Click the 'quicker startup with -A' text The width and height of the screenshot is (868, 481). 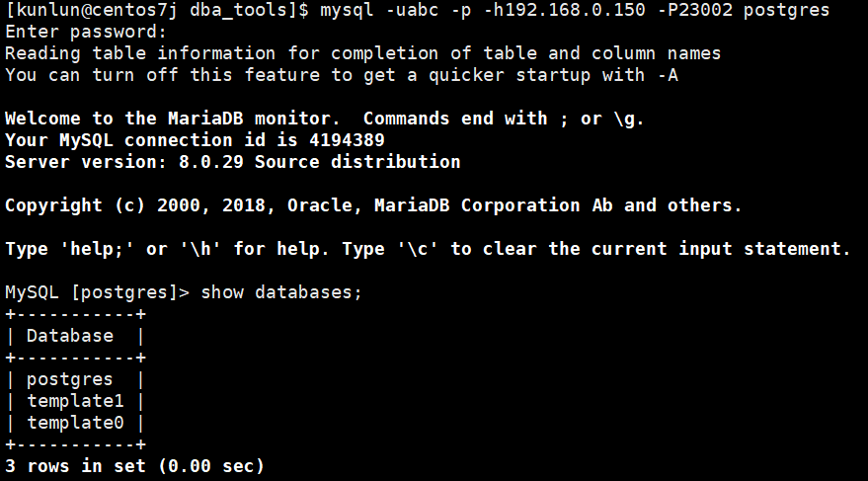click(x=553, y=75)
